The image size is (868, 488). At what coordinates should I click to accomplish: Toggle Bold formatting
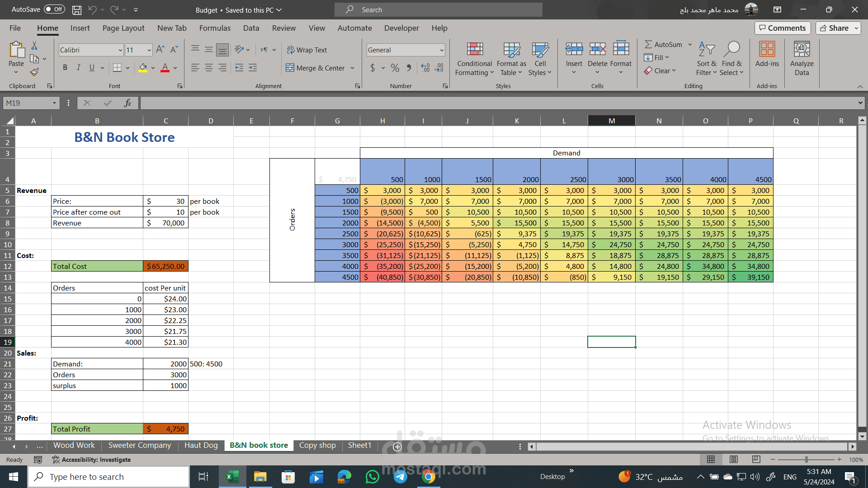(x=65, y=68)
